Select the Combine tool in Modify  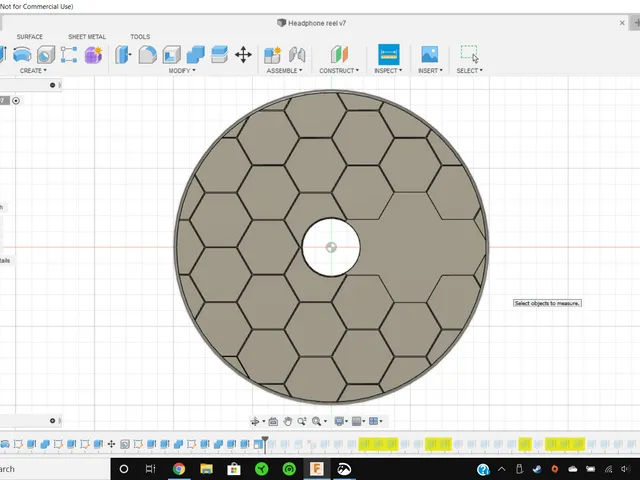[x=196, y=54]
